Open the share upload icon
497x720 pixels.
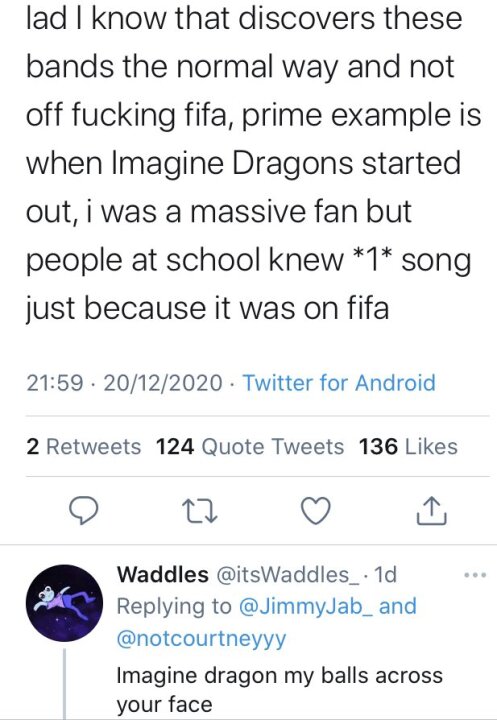(431, 511)
